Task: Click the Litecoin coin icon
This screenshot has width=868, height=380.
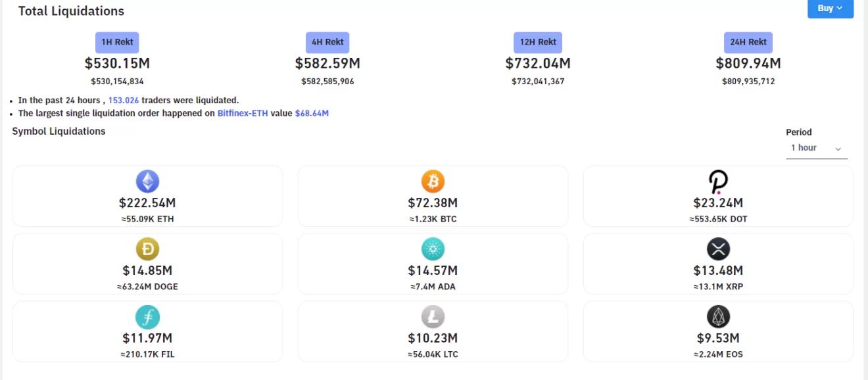Action: 433,318
